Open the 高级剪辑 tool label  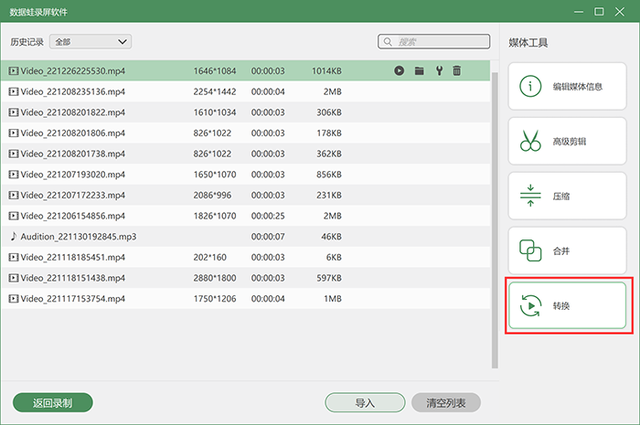[x=569, y=141]
